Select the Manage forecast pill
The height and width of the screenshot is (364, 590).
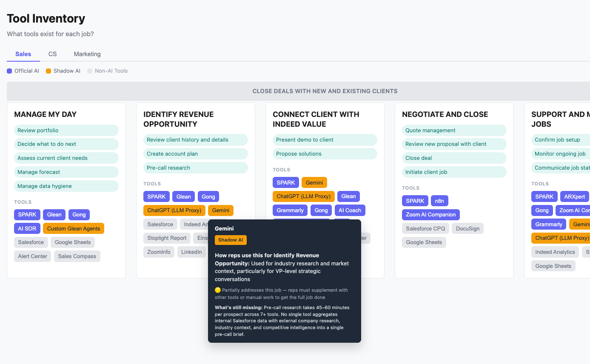[x=66, y=172]
